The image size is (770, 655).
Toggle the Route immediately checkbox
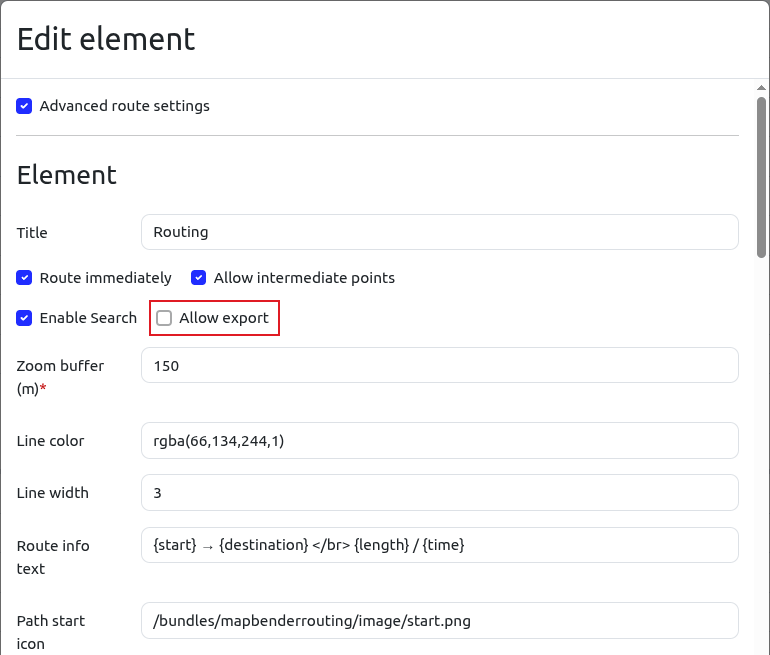tap(24, 278)
